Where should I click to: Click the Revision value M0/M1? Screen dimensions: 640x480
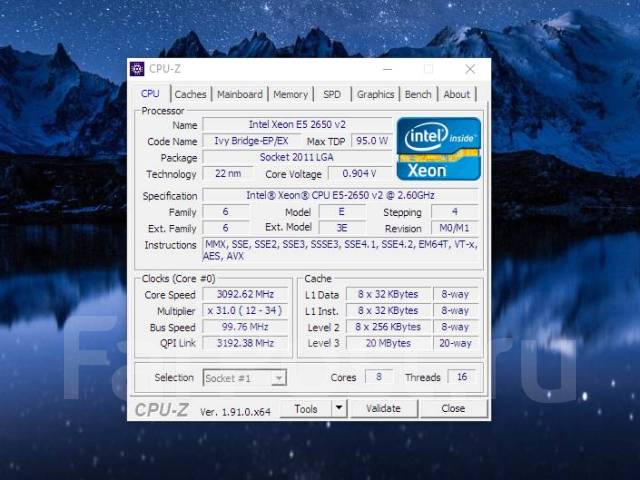click(x=455, y=228)
